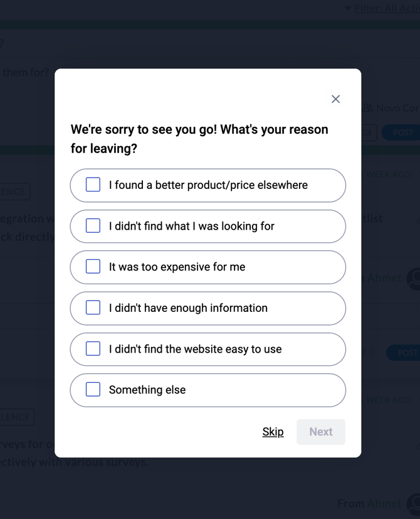The image size is (420, 519).
Task: Mark "I didn't find the website easy to use"
Action: click(93, 349)
